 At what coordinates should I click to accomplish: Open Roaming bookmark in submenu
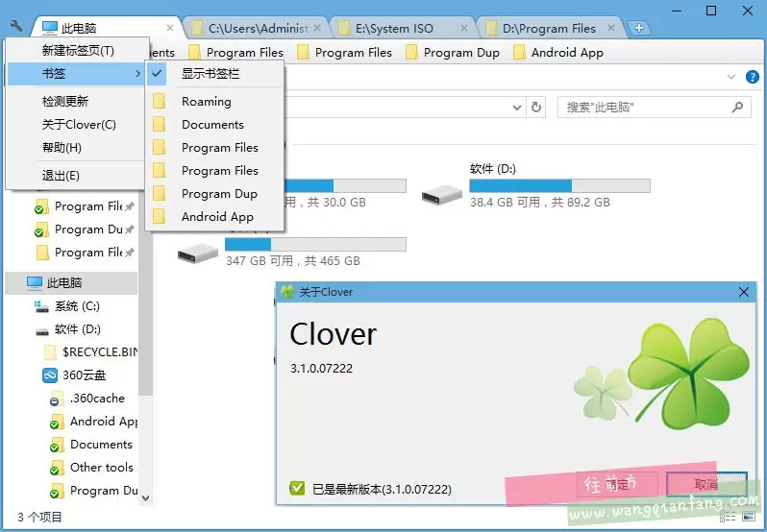coord(215,101)
